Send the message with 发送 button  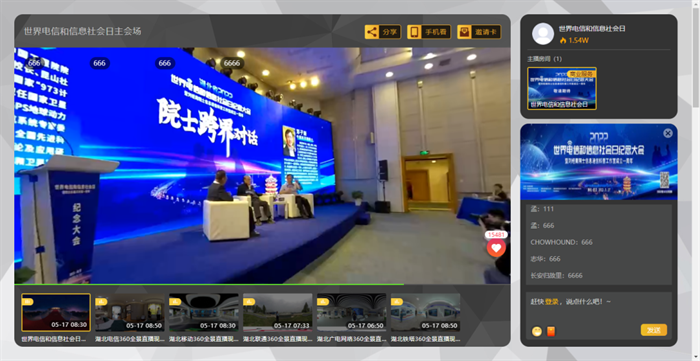654,330
